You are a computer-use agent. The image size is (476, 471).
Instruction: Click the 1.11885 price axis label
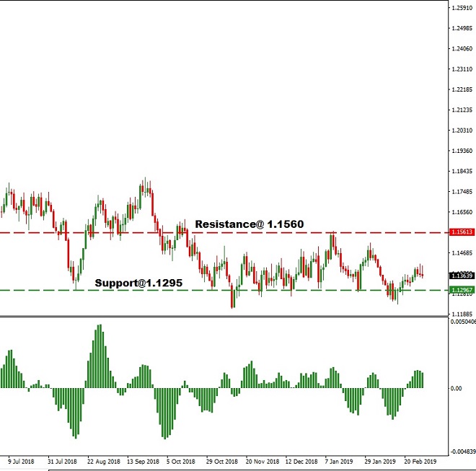coord(462,314)
